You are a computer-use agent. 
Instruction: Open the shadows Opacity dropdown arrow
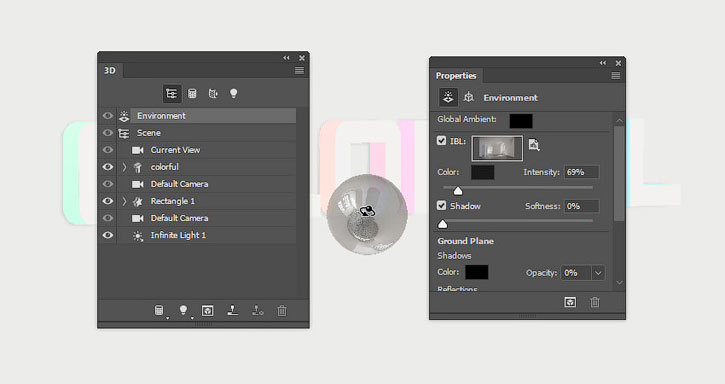(x=598, y=273)
